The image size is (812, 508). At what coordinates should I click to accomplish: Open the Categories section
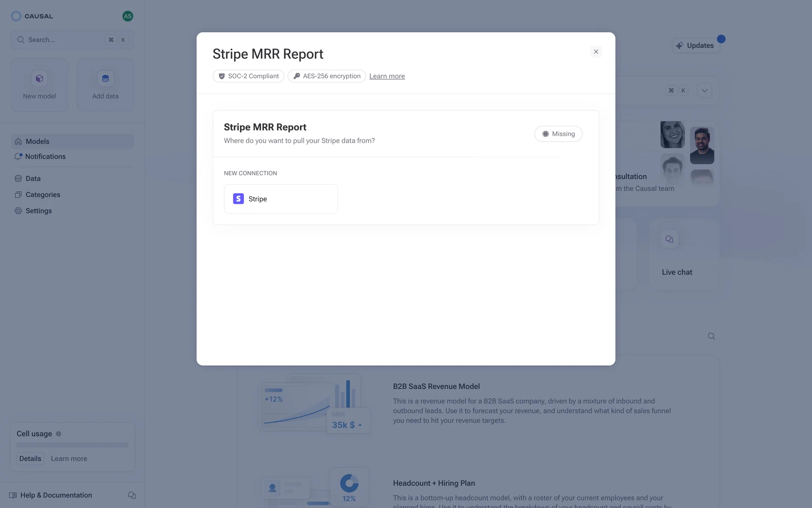click(x=43, y=195)
